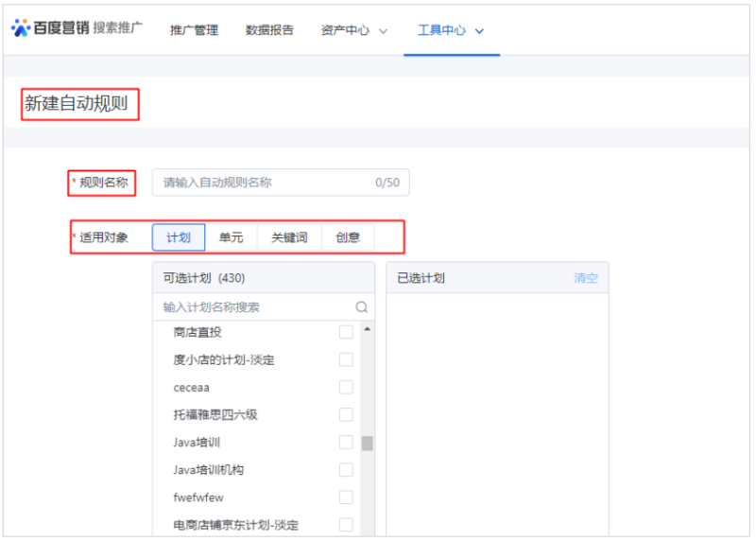Click the scrollbar up arrow in plan list

tap(367, 329)
